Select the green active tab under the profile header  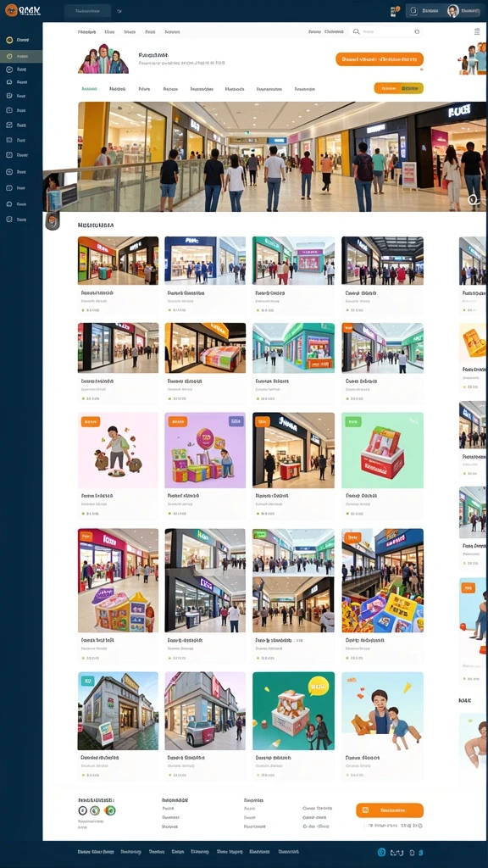coord(89,88)
